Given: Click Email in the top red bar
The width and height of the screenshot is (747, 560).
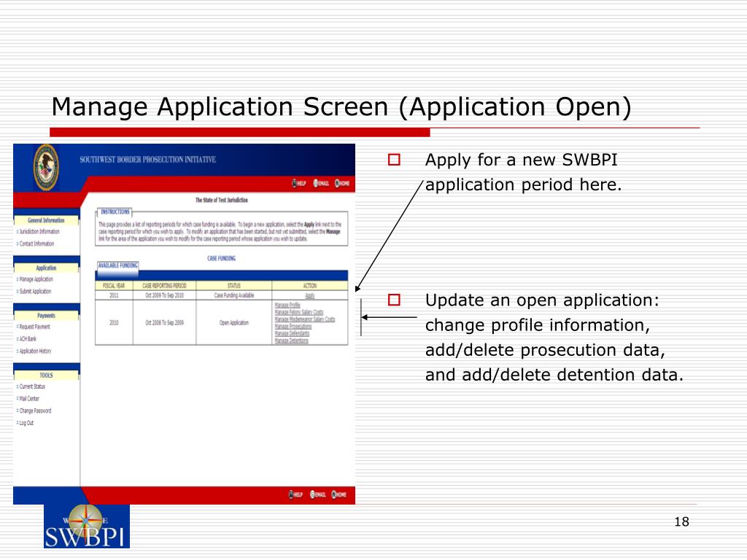Looking at the screenshot, I should (321, 183).
